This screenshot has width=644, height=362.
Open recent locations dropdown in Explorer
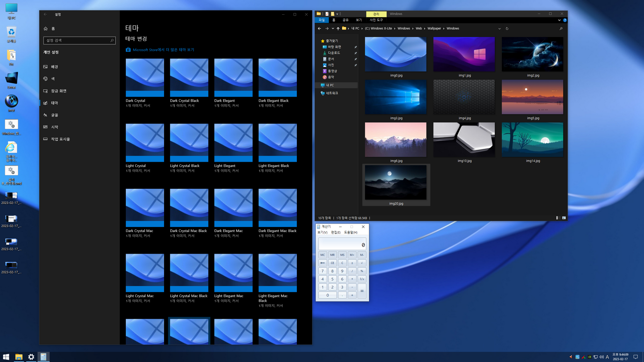click(x=333, y=29)
